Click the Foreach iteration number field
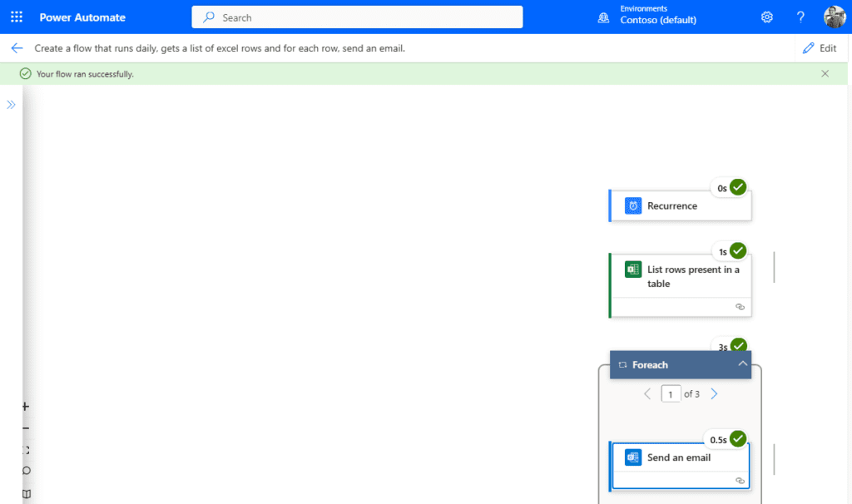The height and width of the screenshot is (504, 852). 671,393
